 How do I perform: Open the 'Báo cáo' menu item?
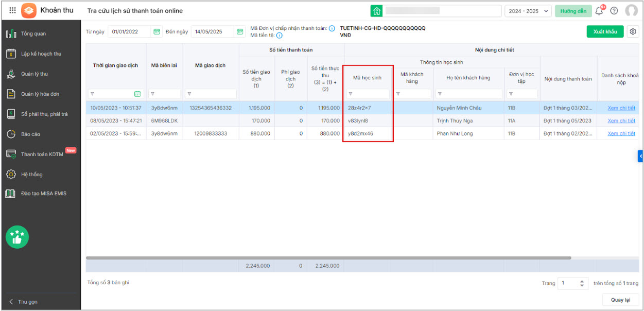coord(30,134)
